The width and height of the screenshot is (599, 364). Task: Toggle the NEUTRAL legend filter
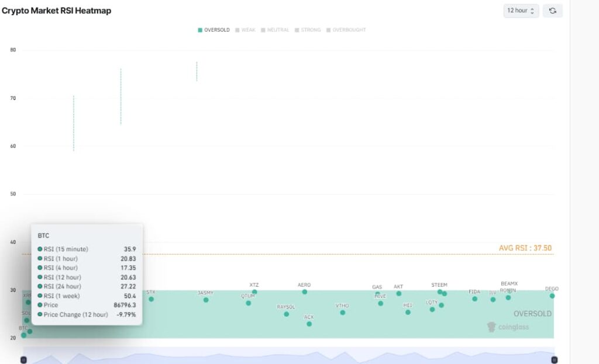click(275, 30)
